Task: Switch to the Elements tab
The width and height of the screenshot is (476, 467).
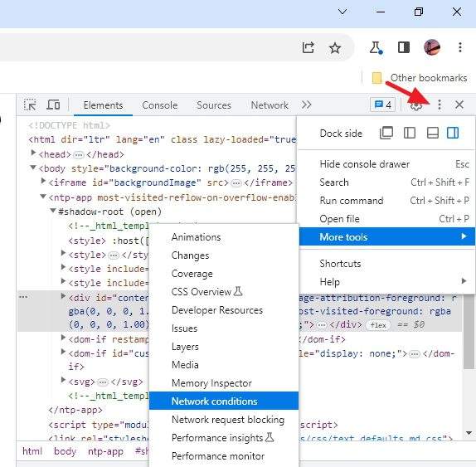Action: point(103,105)
